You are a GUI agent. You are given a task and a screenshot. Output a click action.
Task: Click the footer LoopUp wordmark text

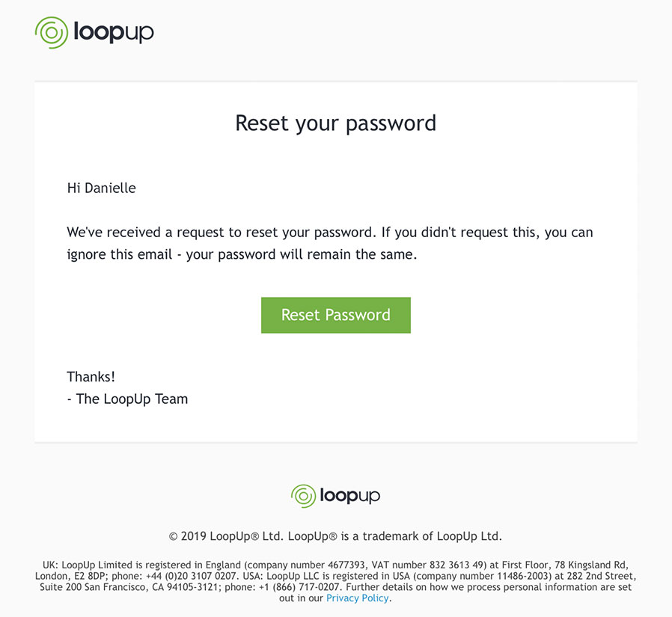pos(349,496)
